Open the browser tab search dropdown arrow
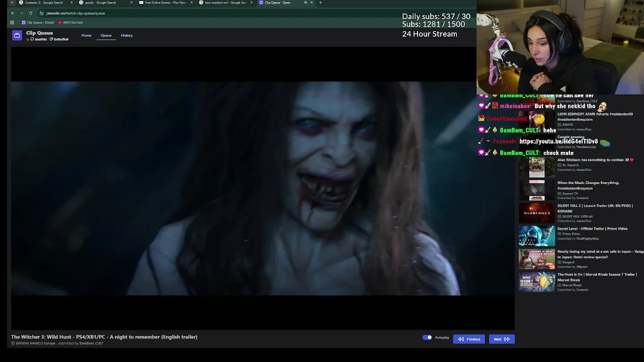644x362 pixels. pos(12,3)
